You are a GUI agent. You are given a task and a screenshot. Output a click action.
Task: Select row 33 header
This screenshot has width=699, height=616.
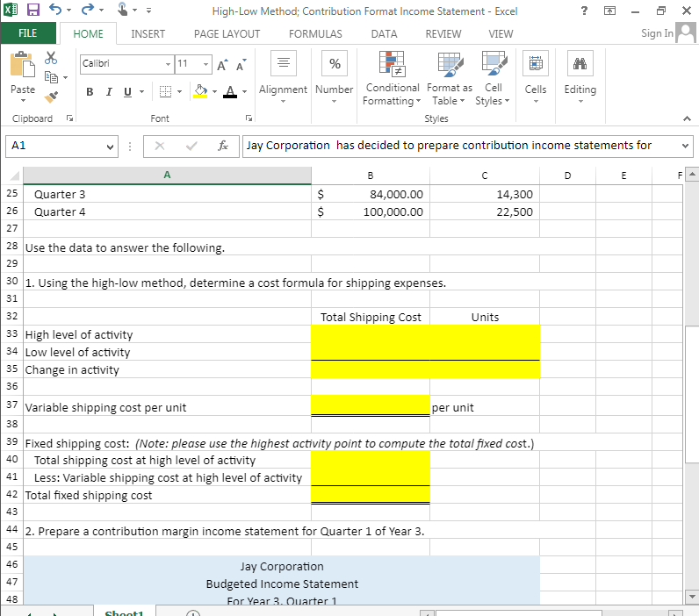click(x=12, y=333)
